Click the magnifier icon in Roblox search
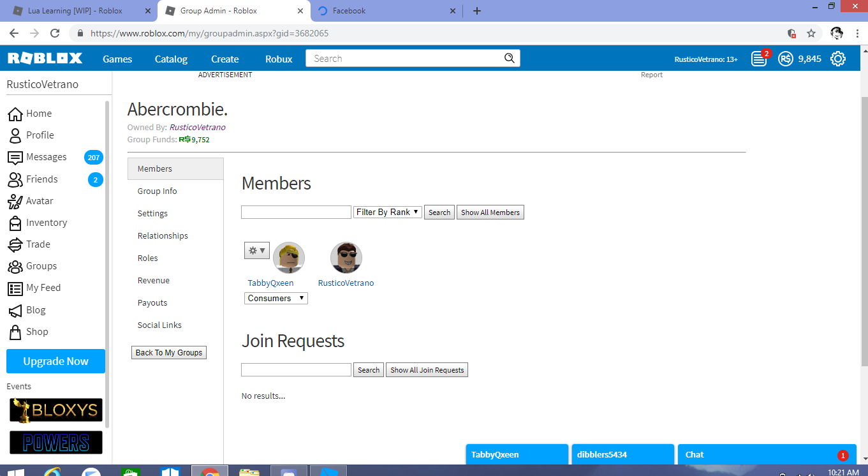 pyautogui.click(x=509, y=58)
